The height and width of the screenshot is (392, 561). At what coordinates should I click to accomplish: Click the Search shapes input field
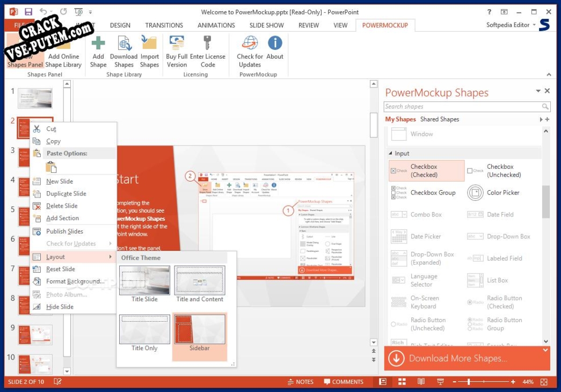click(x=467, y=106)
